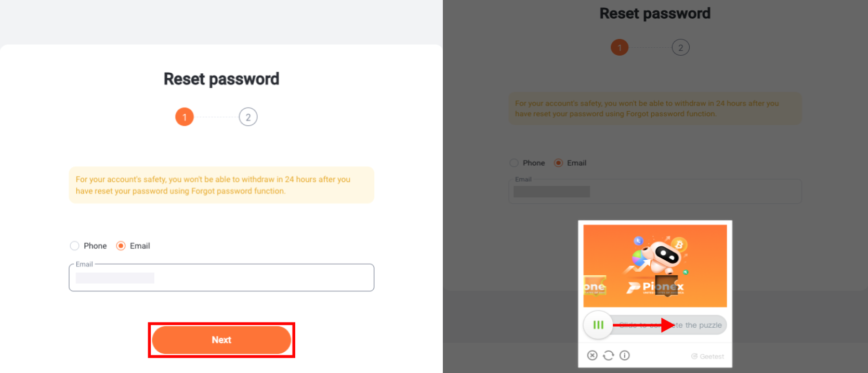
Task: Focus the Email input field on white form
Action: (x=221, y=277)
